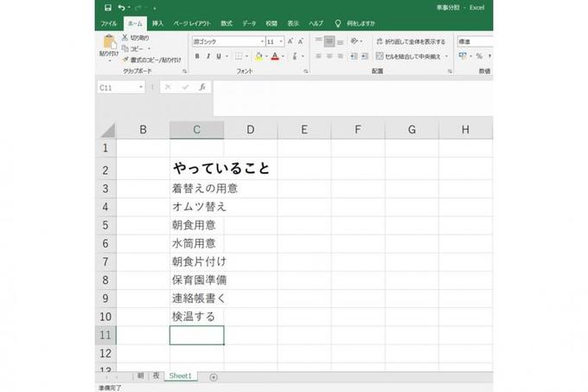Toggle align text left
This screenshot has height=392, width=588.
point(318,56)
